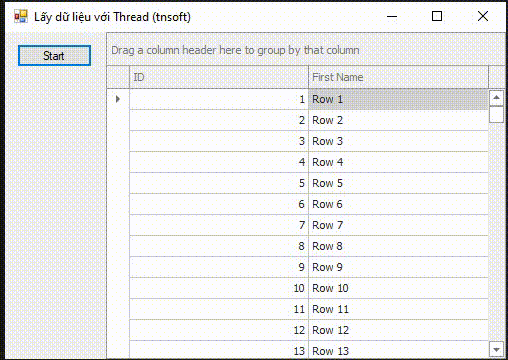Image resolution: width=508 pixels, height=360 pixels.
Task: Click the application icon in title bar
Action: (x=21, y=16)
